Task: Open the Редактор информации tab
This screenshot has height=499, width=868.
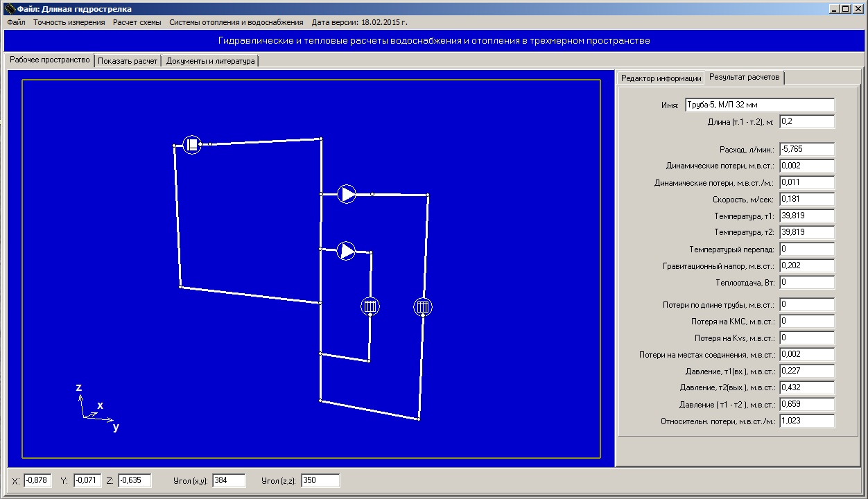Action: 661,78
